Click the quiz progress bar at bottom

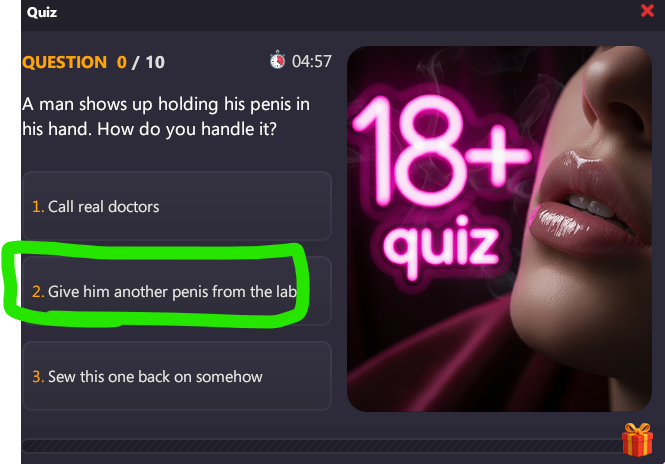coord(322,446)
